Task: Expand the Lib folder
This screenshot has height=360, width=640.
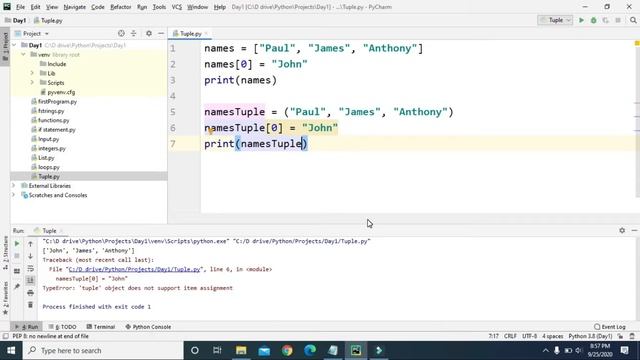Action: click(x=32, y=73)
